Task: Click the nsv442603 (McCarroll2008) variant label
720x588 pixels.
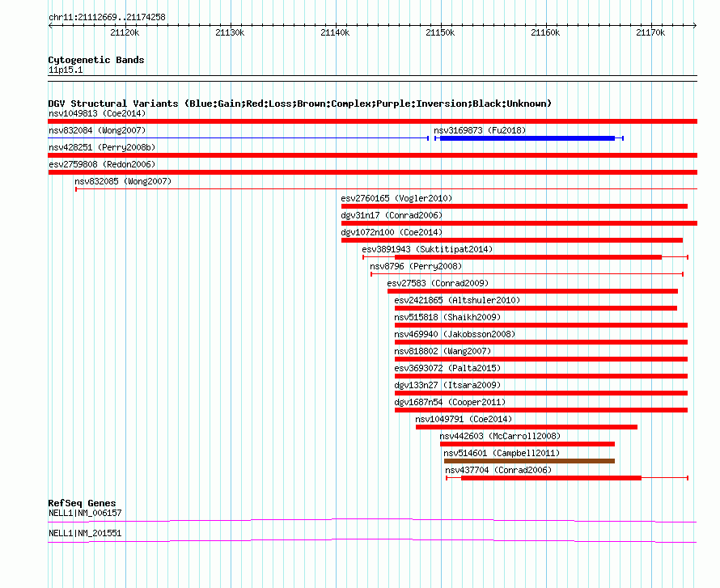Action: click(x=500, y=436)
